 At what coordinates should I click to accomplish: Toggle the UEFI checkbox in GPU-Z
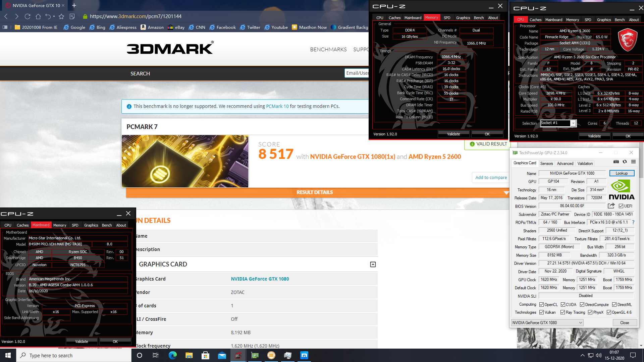click(621, 206)
